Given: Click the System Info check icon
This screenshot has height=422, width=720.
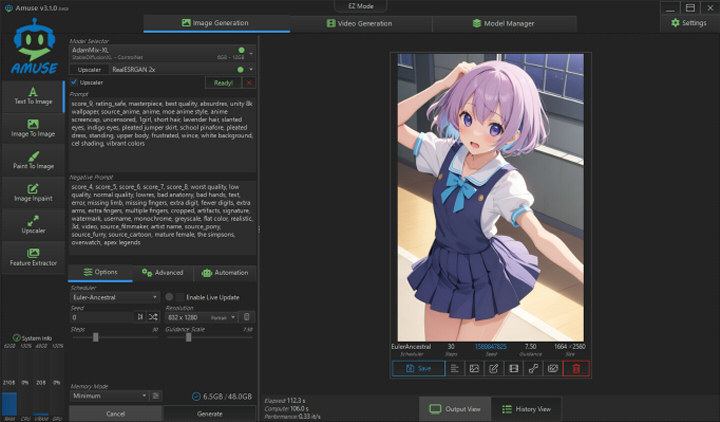Looking at the screenshot, I should [x=17, y=338].
